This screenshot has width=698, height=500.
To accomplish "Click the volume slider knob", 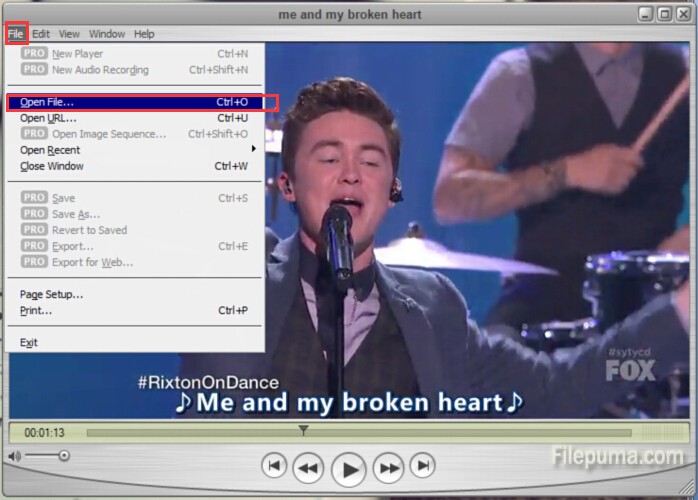I will 64,456.
